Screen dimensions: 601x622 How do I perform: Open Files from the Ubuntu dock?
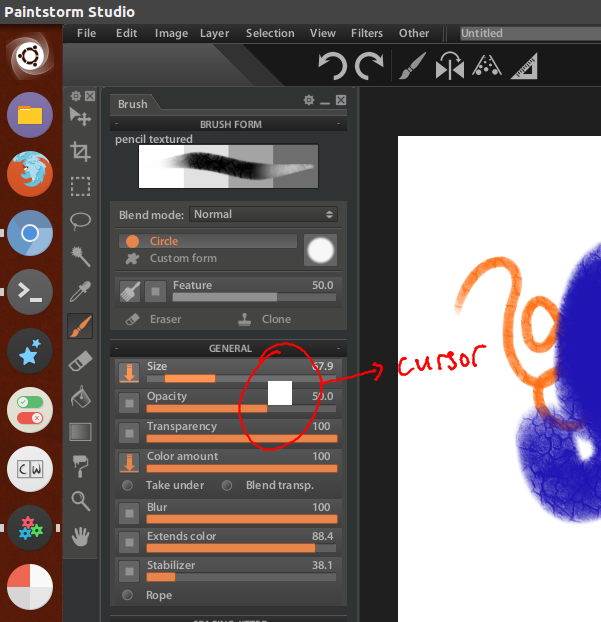[30, 115]
